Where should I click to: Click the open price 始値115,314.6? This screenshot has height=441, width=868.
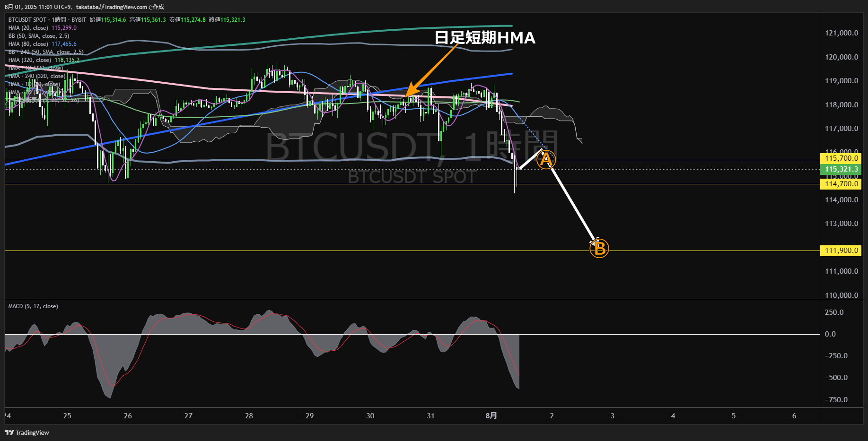pyautogui.click(x=108, y=20)
